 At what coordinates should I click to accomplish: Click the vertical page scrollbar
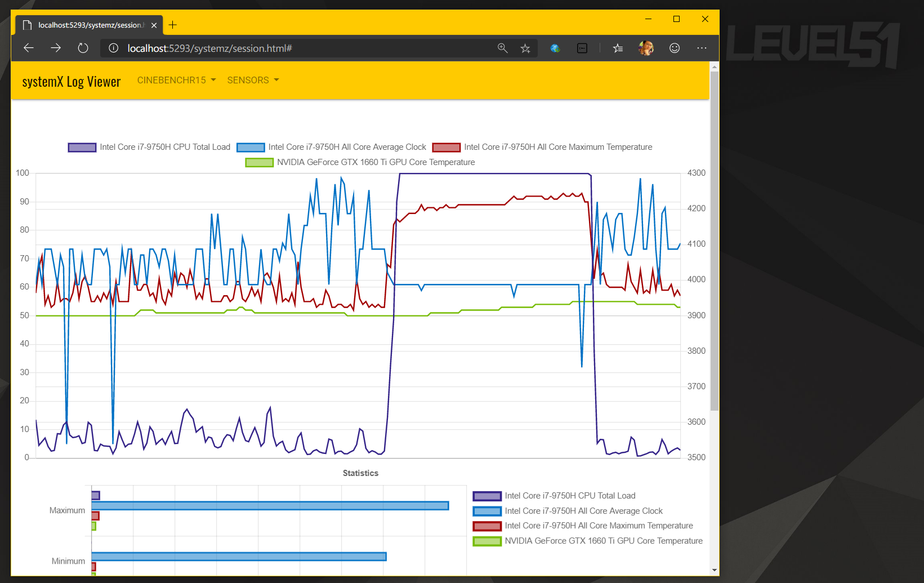pos(713,242)
